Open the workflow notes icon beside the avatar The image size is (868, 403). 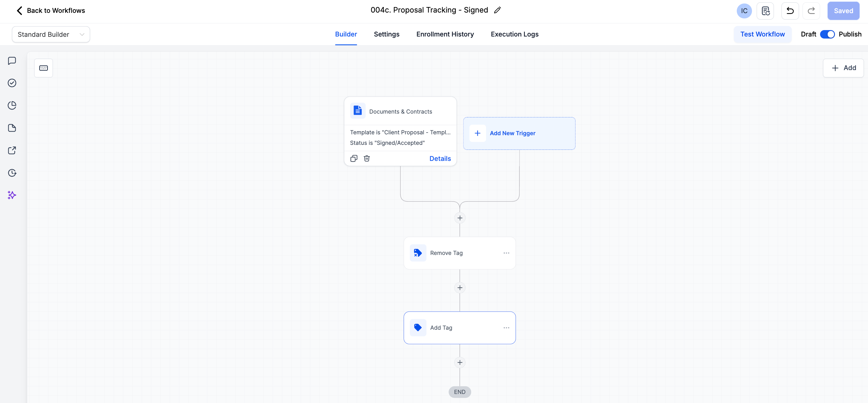pos(765,11)
